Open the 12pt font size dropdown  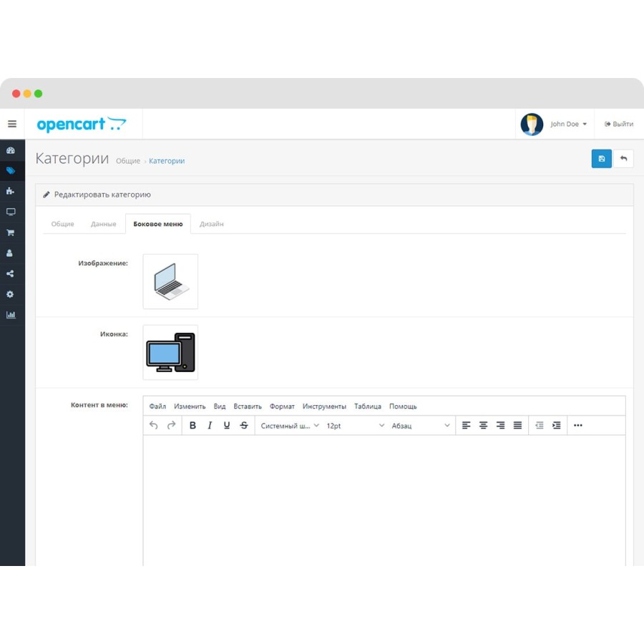(355, 426)
